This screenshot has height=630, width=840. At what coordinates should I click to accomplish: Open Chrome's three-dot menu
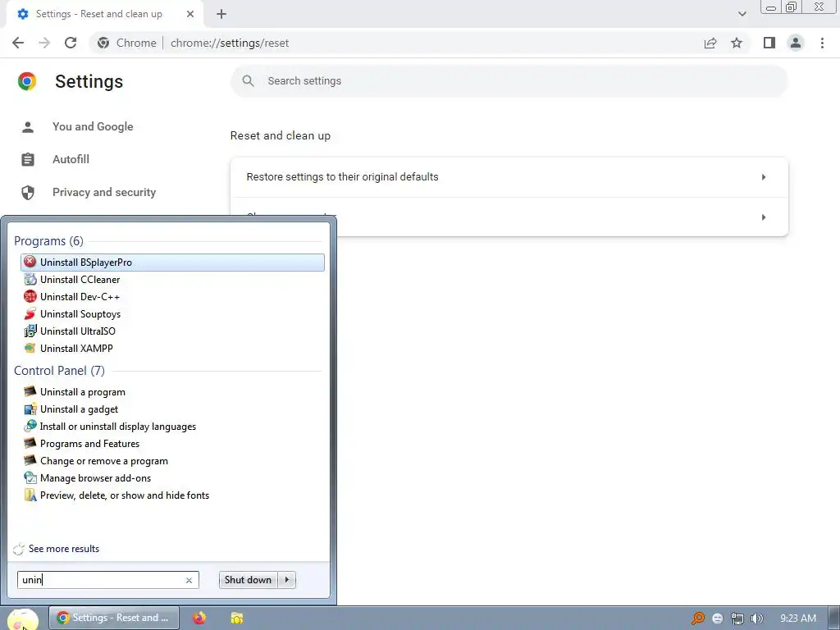tap(822, 43)
